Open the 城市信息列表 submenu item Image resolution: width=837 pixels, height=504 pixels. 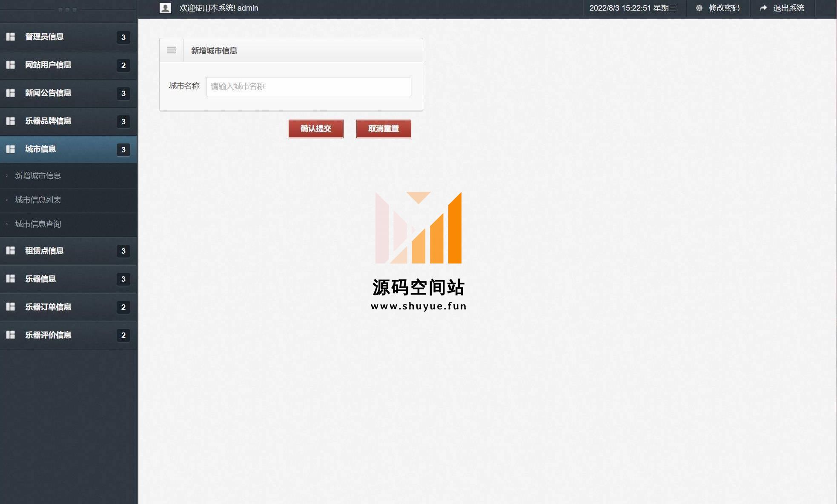coord(68,200)
